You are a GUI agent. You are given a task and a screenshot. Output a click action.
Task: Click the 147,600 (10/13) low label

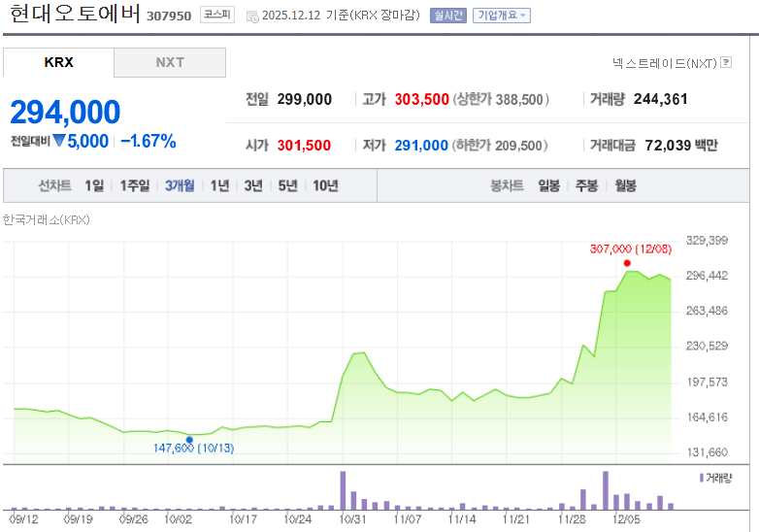click(x=193, y=449)
